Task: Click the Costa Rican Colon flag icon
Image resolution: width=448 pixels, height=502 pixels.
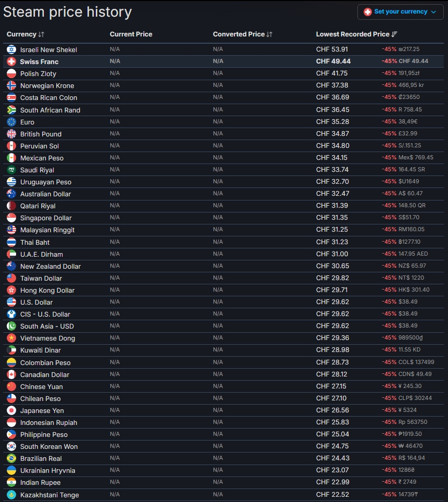Action: coord(11,98)
